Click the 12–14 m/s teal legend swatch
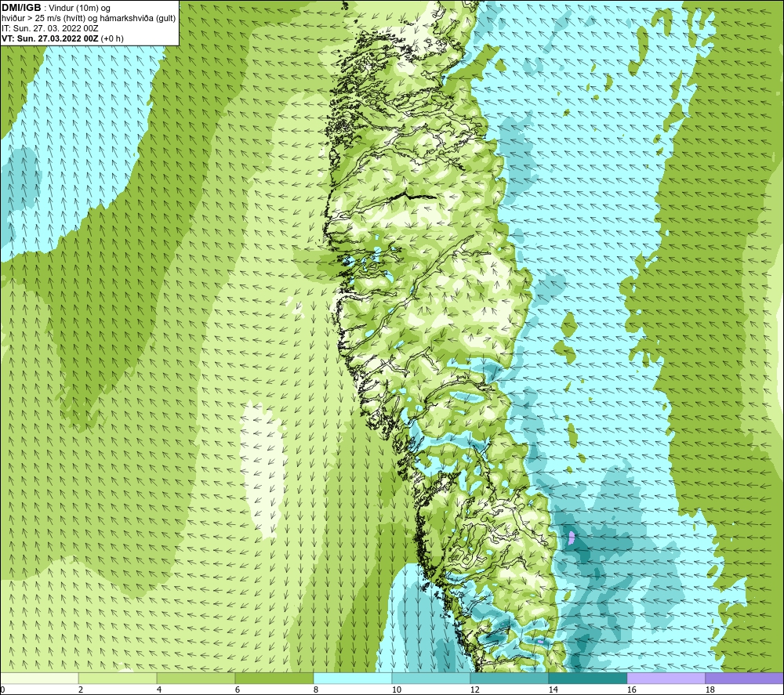The height and width of the screenshot is (695, 784). pyautogui.click(x=509, y=679)
